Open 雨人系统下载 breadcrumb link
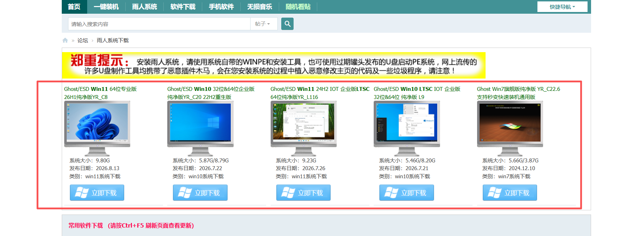This screenshot has width=644, height=236. pyautogui.click(x=113, y=41)
